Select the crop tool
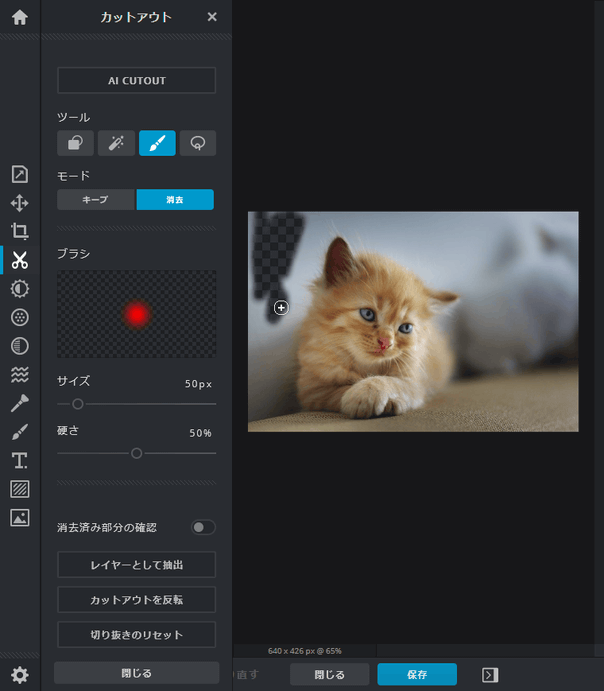The width and height of the screenshot is (604, 691). click(x=20, y=231)
